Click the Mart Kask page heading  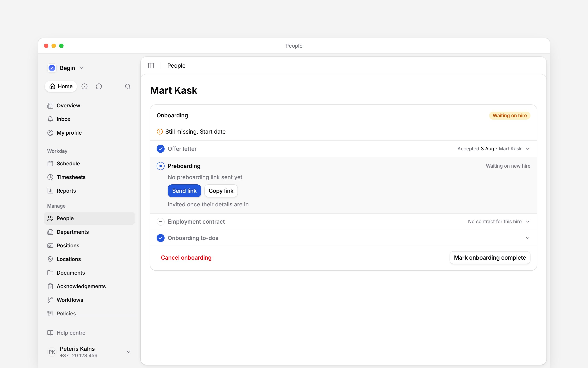174,90
